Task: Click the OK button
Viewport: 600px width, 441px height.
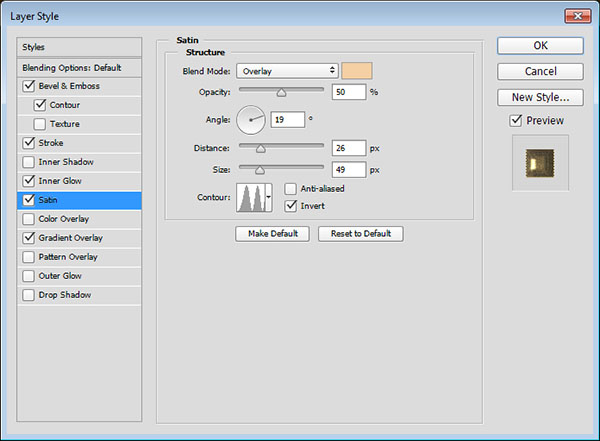Action: (540, 46)
